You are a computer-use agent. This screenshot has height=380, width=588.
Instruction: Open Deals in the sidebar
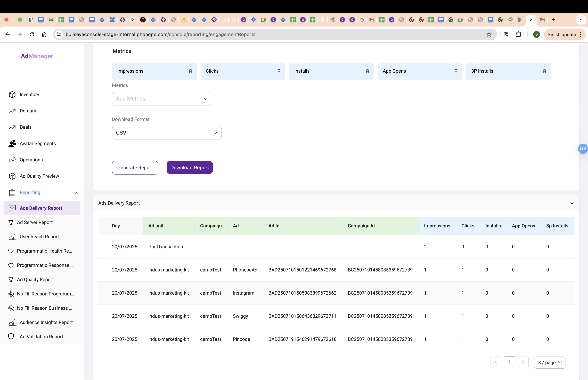pos(25,127)
